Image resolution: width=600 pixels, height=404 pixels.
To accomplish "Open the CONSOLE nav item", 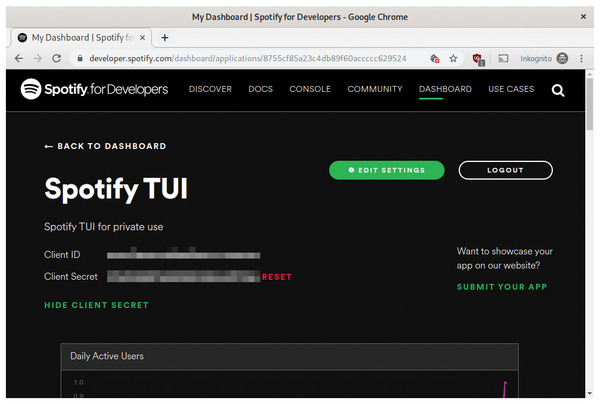I will coord(310,89).
